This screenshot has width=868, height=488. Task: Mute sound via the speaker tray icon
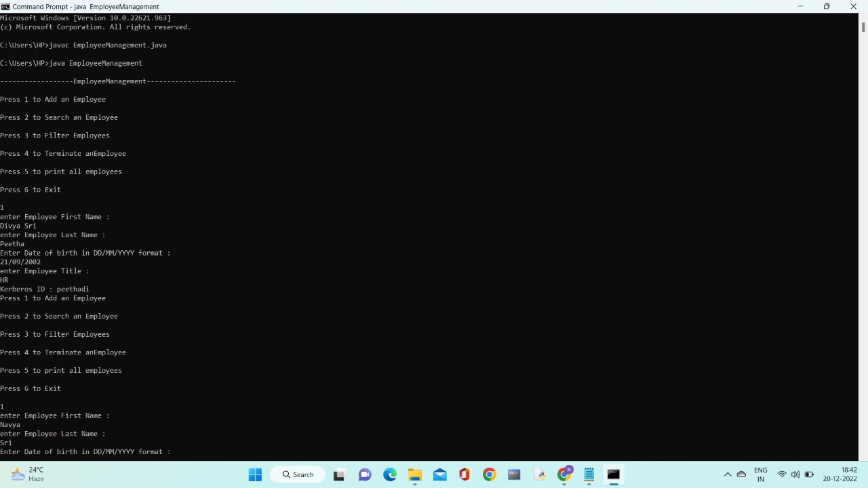click(x=795, y=474)
